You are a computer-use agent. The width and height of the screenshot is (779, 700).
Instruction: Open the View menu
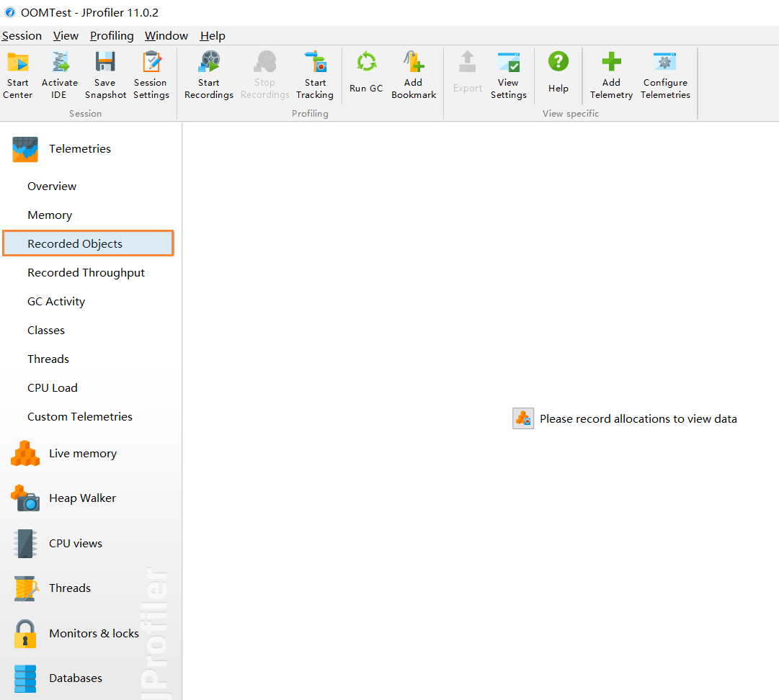pos(66,36)
